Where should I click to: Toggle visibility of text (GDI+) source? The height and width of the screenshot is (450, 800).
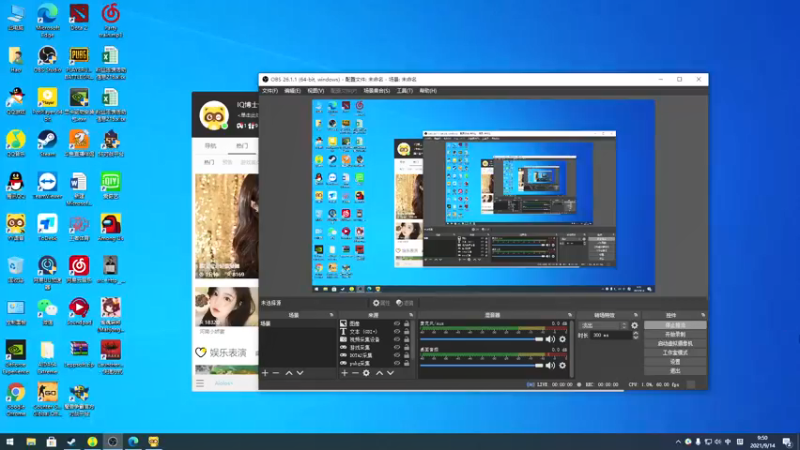tap(396, 331)
